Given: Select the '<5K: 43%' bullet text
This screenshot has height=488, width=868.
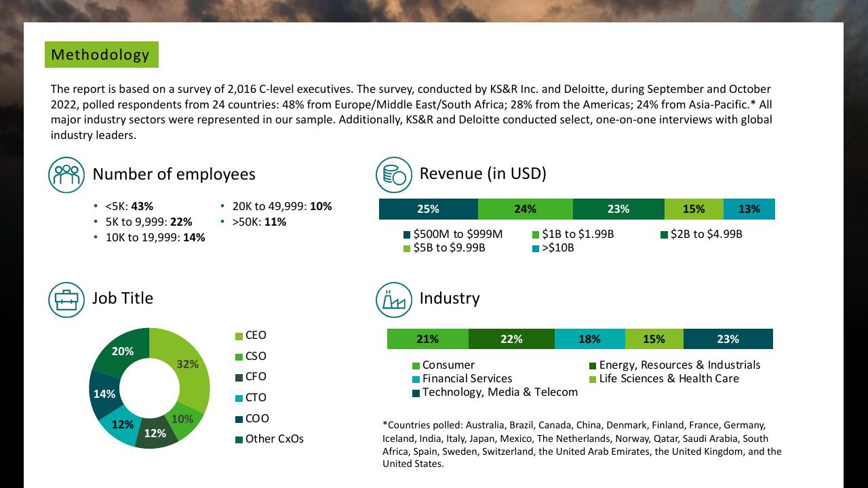Looking at the screenshot, I should pos(130,207).
